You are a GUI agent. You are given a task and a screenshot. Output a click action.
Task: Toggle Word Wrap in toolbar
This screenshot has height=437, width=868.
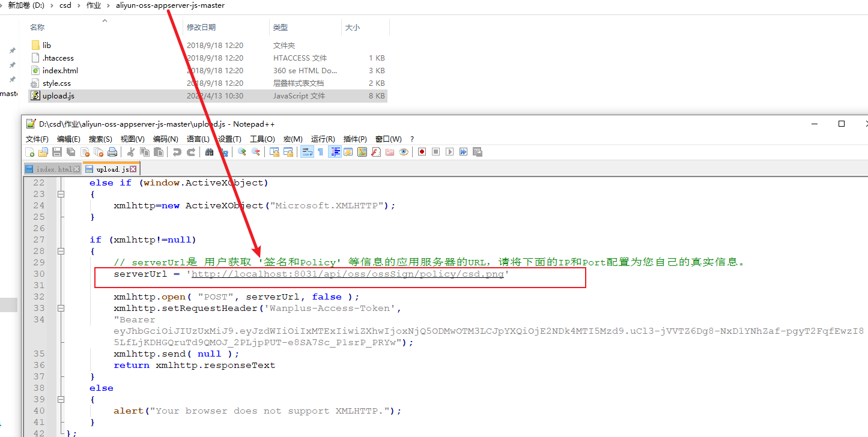pos(307,152)
